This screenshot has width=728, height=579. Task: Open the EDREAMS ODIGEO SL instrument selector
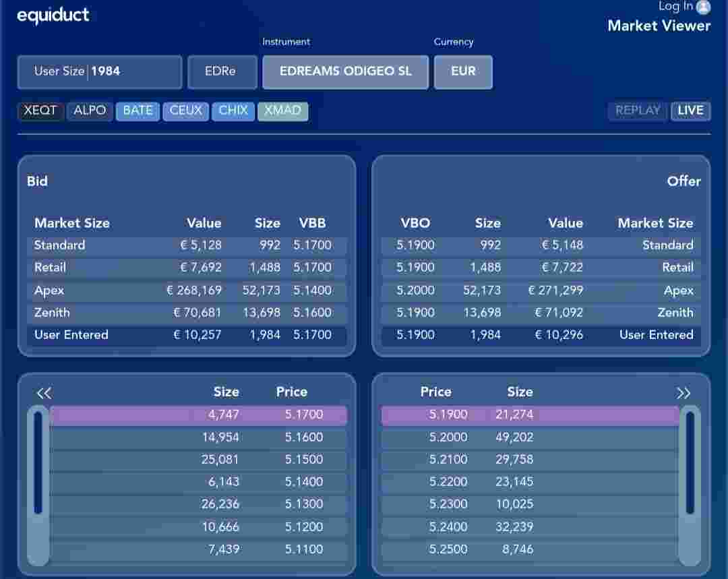[x=345, y=72]
